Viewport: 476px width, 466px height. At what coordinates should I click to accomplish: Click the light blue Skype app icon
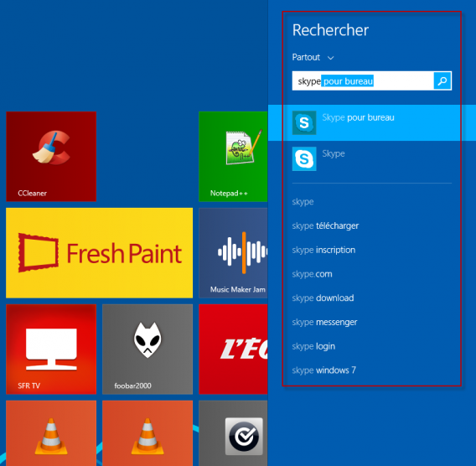coord(304,158)
